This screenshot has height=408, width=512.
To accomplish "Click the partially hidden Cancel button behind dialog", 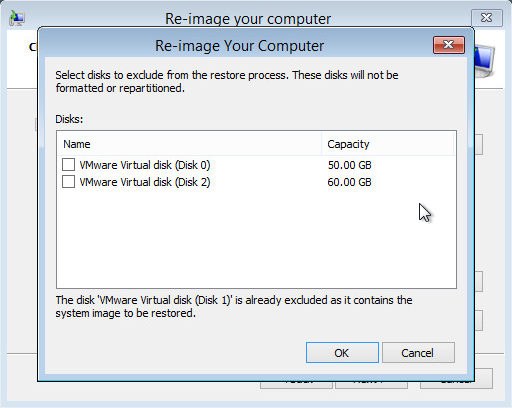I will click(x=483, y=378).
